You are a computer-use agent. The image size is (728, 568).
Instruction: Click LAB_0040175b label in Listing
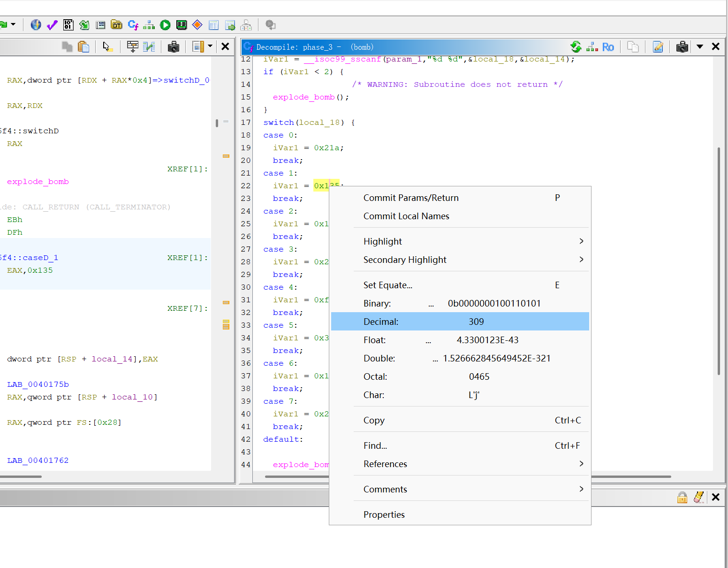point(38,384)
